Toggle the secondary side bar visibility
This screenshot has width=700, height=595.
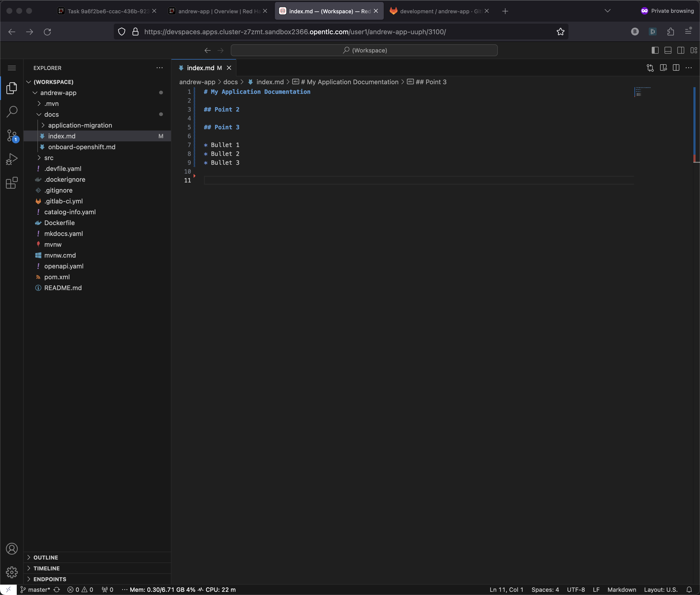coord(681,50)
